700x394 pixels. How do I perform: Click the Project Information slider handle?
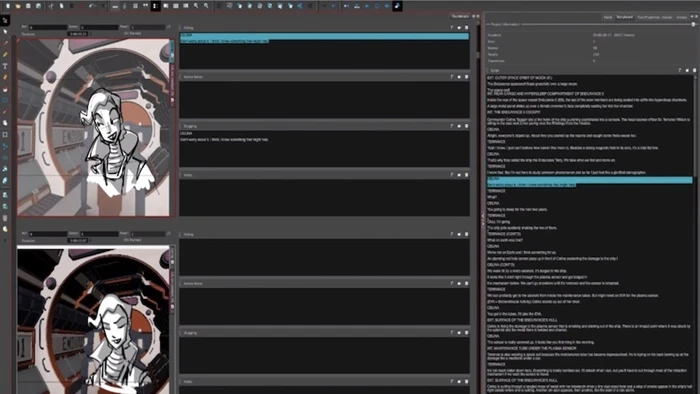click(x=693, y=25)
